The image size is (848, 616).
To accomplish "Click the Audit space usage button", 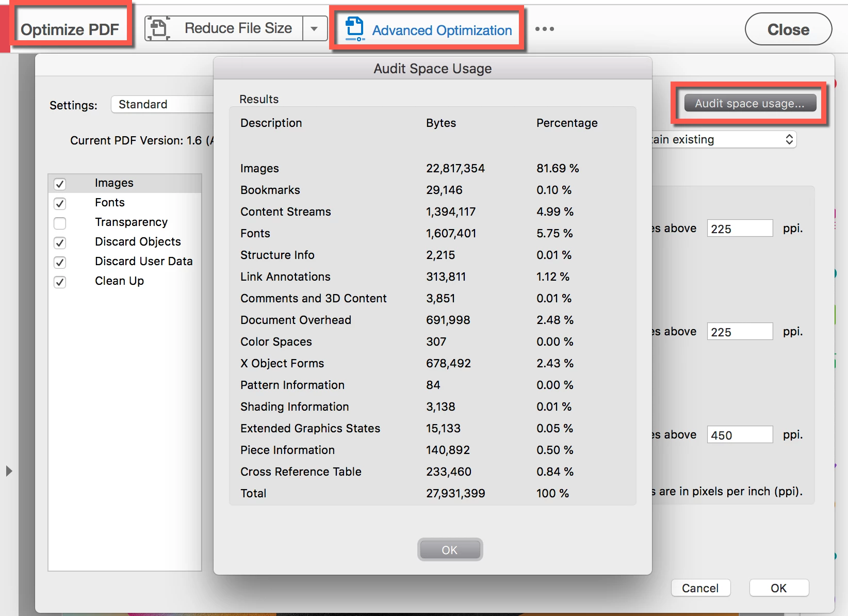I will 750,103.
